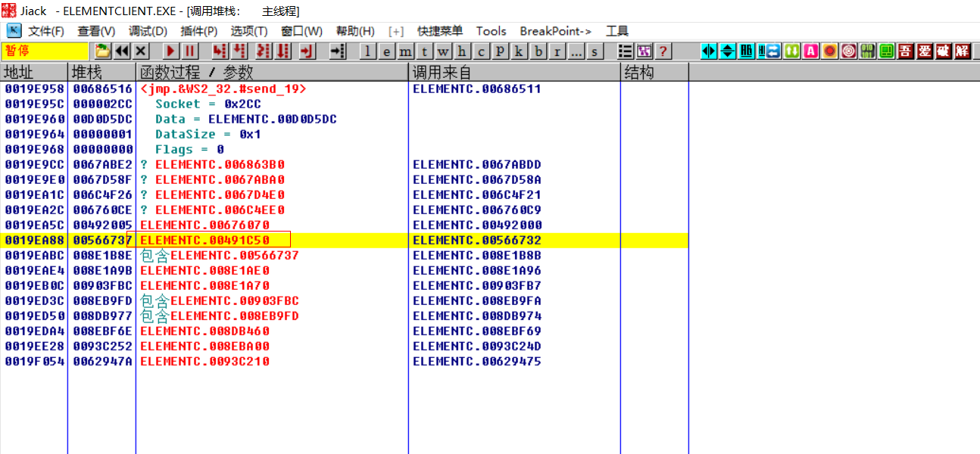Click the black Go to address arrow icon
The width and height of the screenshot is (980, 454).
(x=337, y=51)
